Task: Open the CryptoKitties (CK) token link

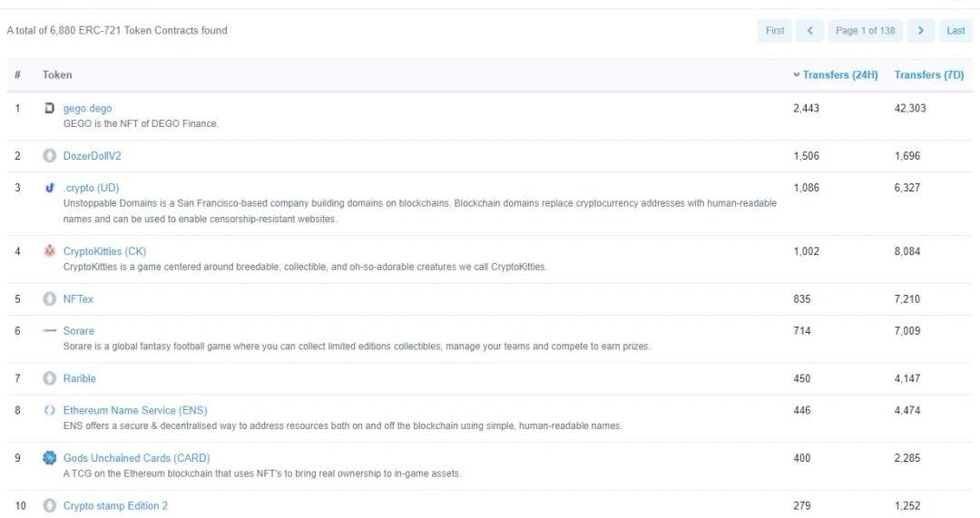Action: [x=104, y=251]
